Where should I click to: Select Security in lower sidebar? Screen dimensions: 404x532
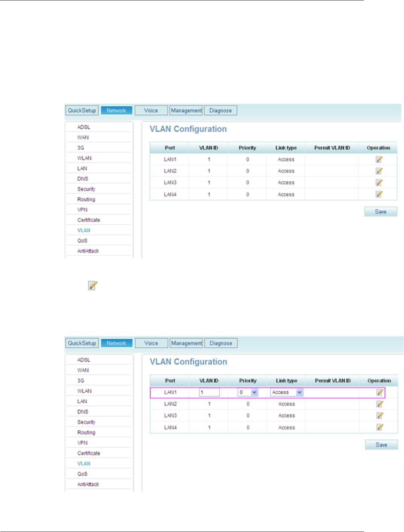[87, 422]
